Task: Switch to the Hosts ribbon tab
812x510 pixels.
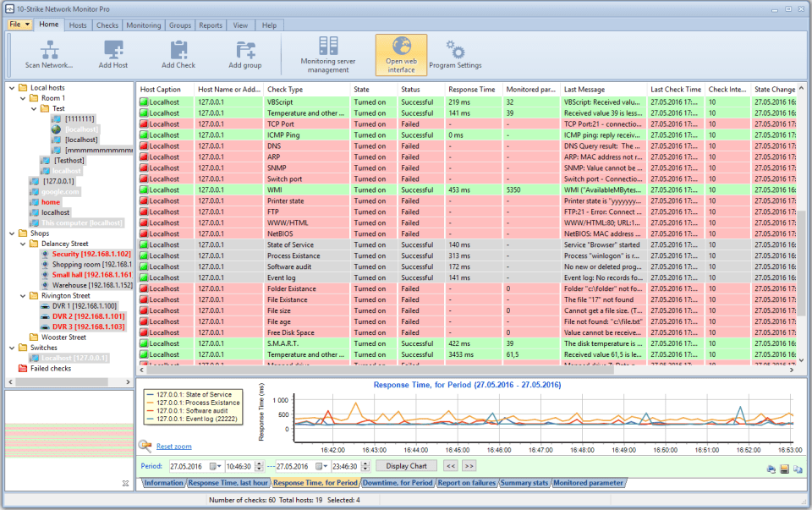Action: [78, 25]
